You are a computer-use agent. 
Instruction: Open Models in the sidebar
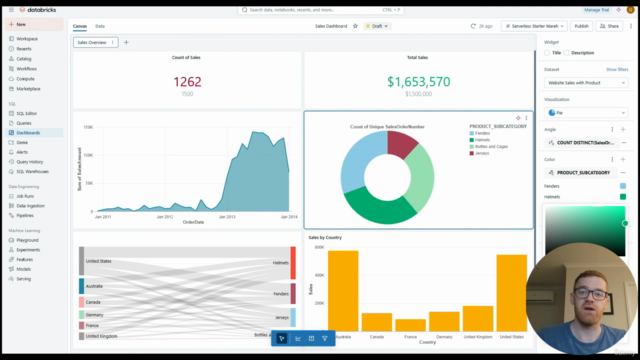[23, 269]
